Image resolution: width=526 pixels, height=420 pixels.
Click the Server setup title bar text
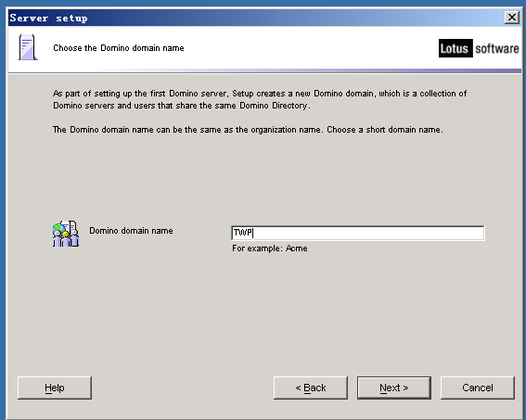click(48, 18)
